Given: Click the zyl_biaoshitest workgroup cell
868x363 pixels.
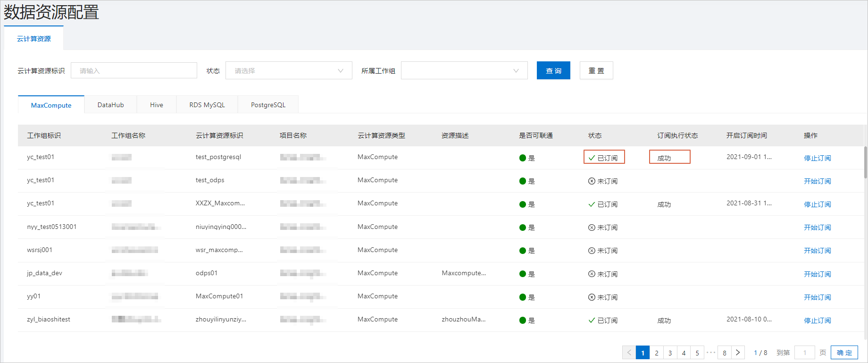Looking at the screenshot, I should click(x=49, y=320).
